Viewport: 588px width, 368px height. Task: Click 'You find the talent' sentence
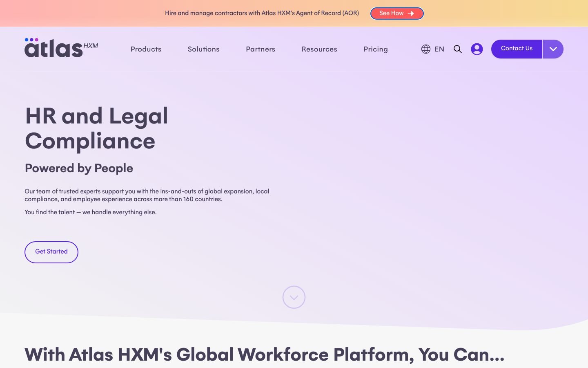[x=91, y=212]
